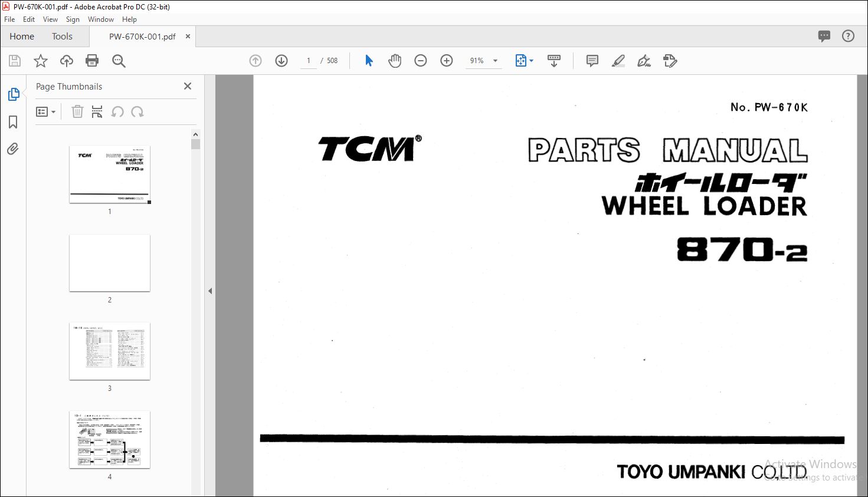The height and width of the screenshot is (497, 868).
Task: Open the Help question mark icon
Action: pos(848,36)
